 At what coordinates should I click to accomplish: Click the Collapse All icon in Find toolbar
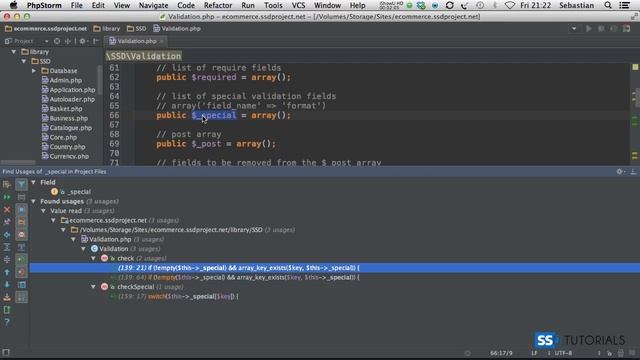7,260
